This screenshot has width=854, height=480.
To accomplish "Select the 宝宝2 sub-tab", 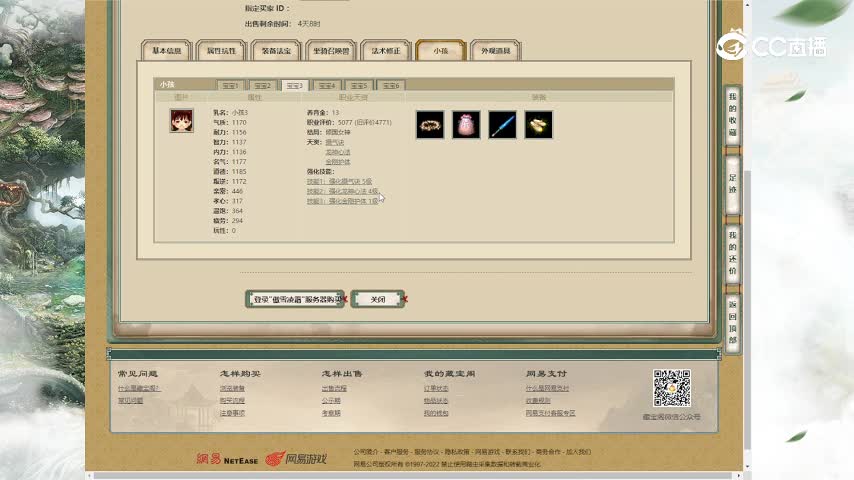I will click(263, 86).
